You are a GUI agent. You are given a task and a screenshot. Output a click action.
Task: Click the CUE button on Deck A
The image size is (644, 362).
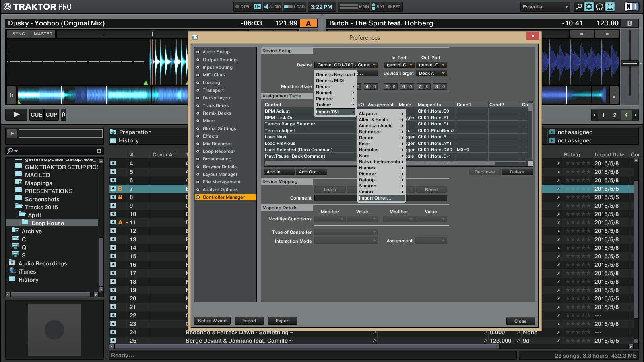pyautogui.click(x=36, y=115)
